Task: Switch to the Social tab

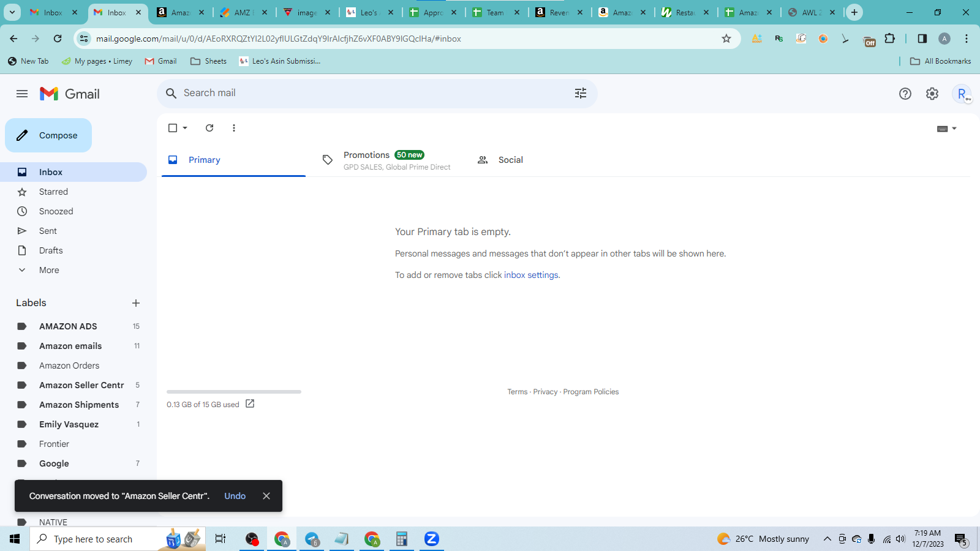Action: (543, 160)
